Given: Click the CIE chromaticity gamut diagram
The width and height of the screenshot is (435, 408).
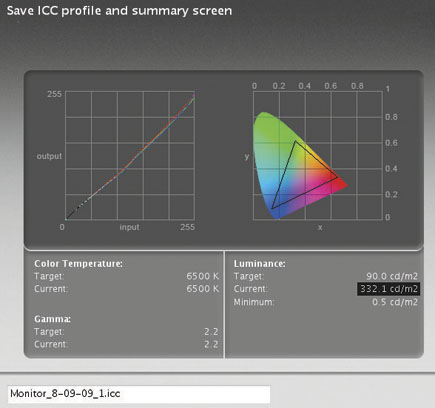Looking at the screenshot, I should click(x=318, y=155).
